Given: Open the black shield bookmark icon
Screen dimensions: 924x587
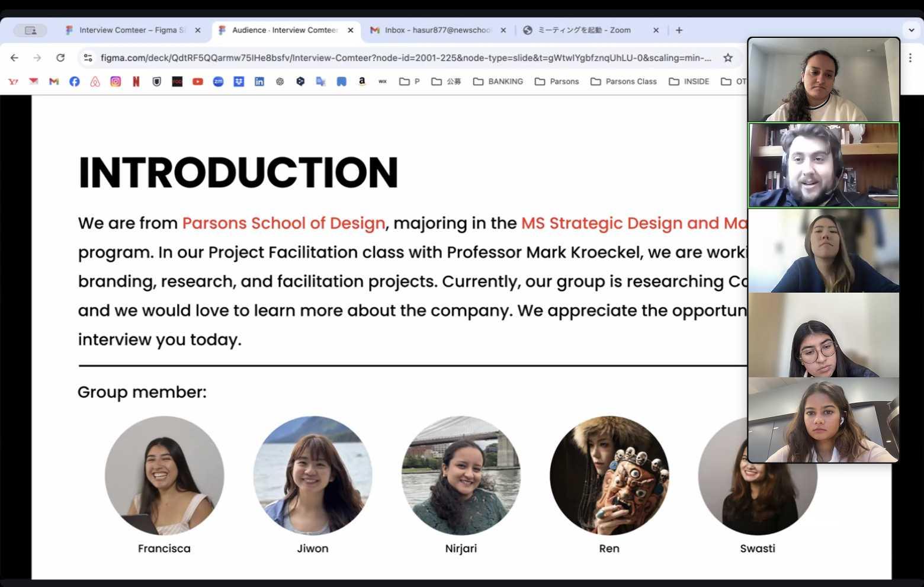Looking at the screenshot, I should coord(156,82).
